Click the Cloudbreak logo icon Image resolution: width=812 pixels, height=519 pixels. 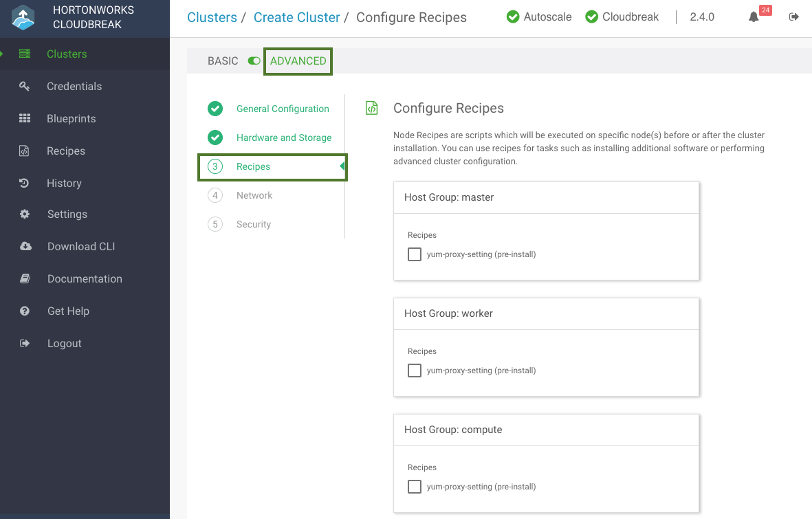point(23,17)
